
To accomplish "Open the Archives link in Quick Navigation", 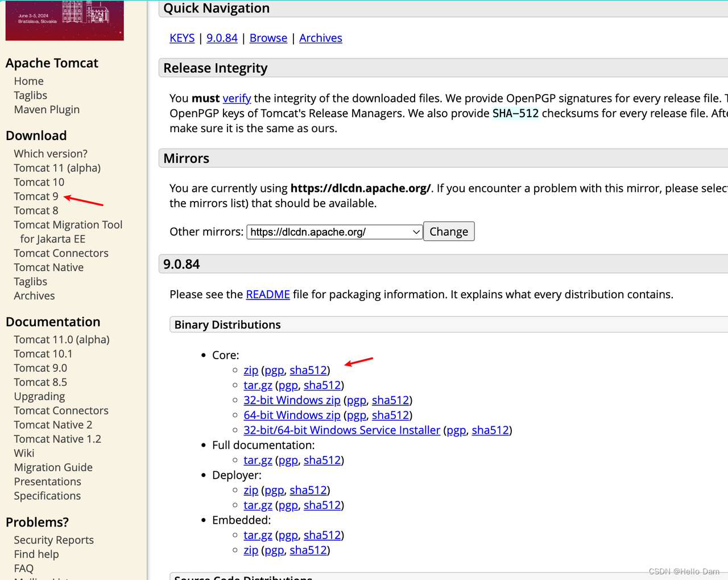I will (x=321, y=38).
